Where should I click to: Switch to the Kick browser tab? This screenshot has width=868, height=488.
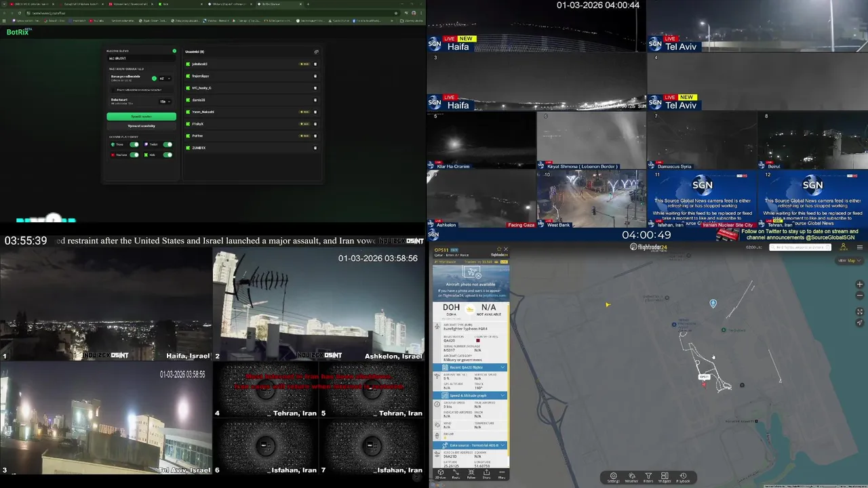click(x=179, y=4)
